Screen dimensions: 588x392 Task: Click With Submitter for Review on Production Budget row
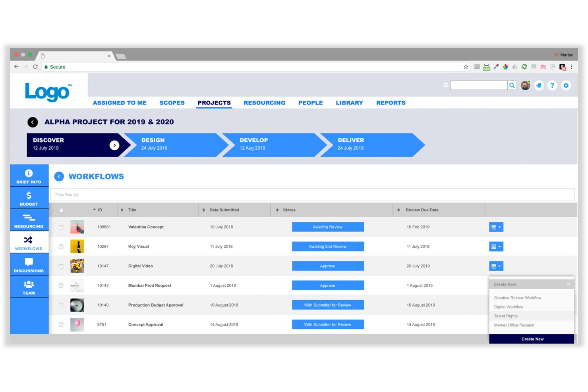(328, 305)
